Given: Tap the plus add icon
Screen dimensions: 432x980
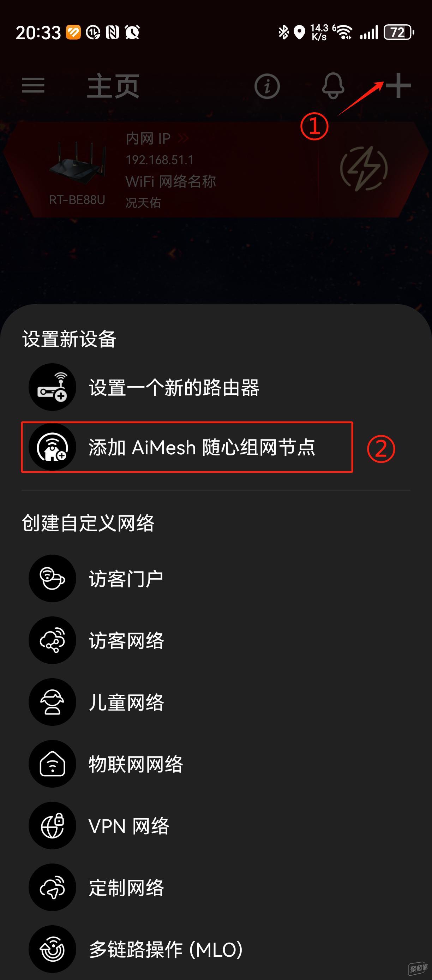Looking at the screenshot, I should [398, 85].
